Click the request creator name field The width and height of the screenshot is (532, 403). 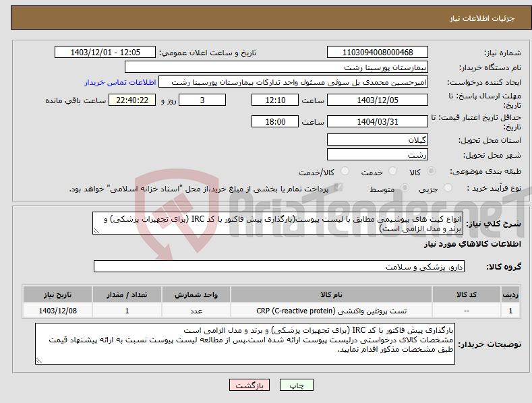click(293, 82)
